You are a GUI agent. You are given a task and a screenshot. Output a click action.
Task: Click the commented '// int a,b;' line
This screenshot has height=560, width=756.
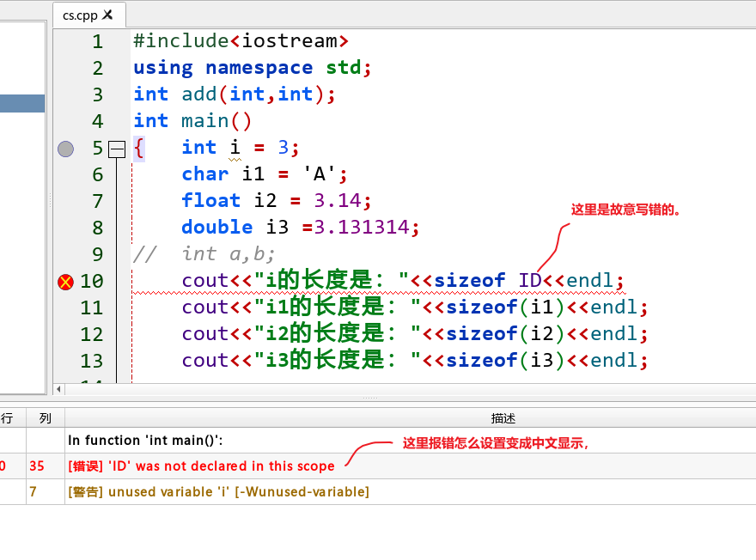(x=204, y=254)
